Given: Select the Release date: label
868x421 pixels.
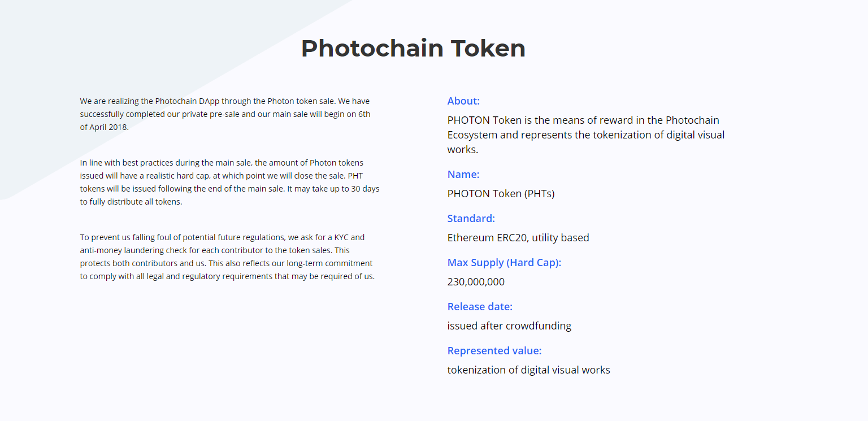Looking at the screenshot, I should point(480,307).
